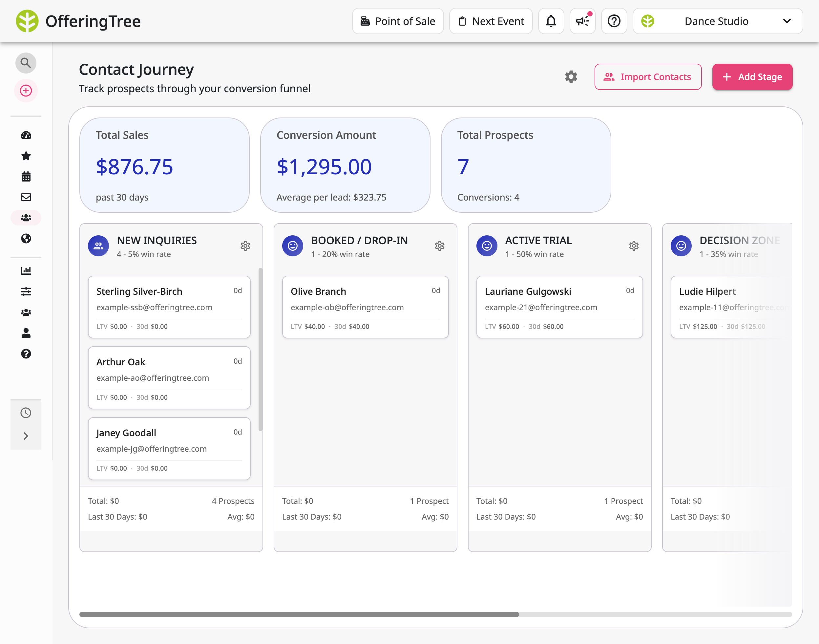819x644 pixels.
Task: Open Ludie Hilpert prospect card
Action: coord(731,307)
